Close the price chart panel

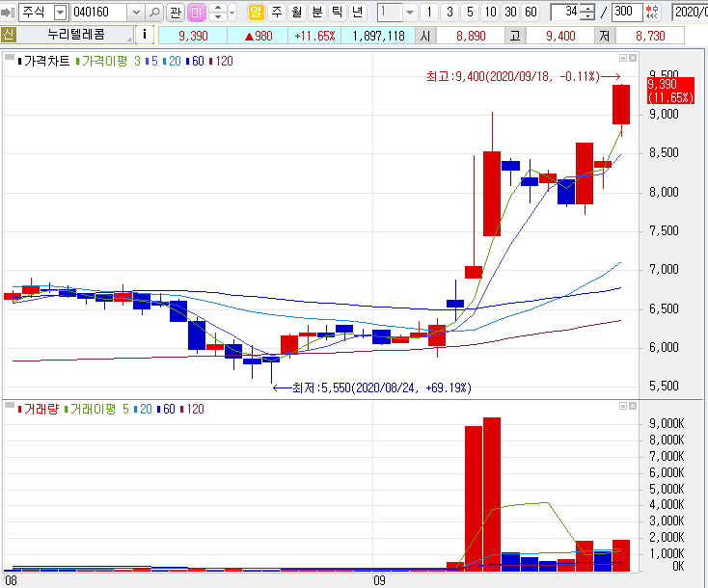(633, 58)
